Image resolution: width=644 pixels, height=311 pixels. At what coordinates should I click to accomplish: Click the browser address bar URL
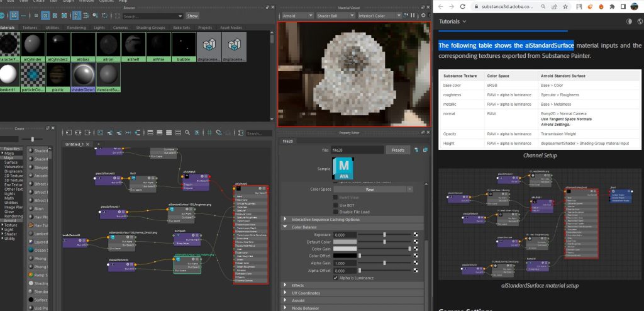(x=508, y=6)
